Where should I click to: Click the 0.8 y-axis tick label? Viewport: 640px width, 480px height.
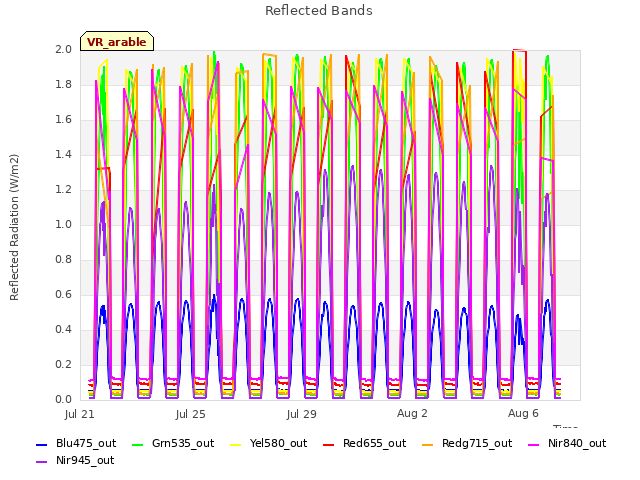coord(63,260)
